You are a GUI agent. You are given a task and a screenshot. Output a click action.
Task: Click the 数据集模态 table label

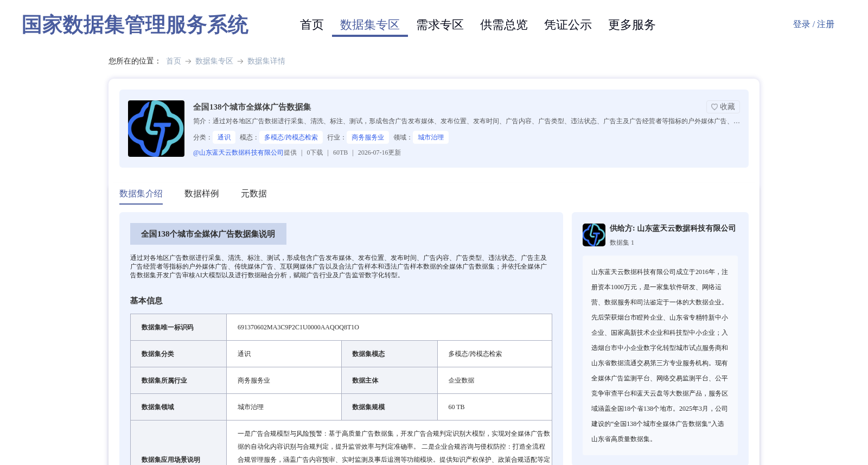click(x=368, y=354)
